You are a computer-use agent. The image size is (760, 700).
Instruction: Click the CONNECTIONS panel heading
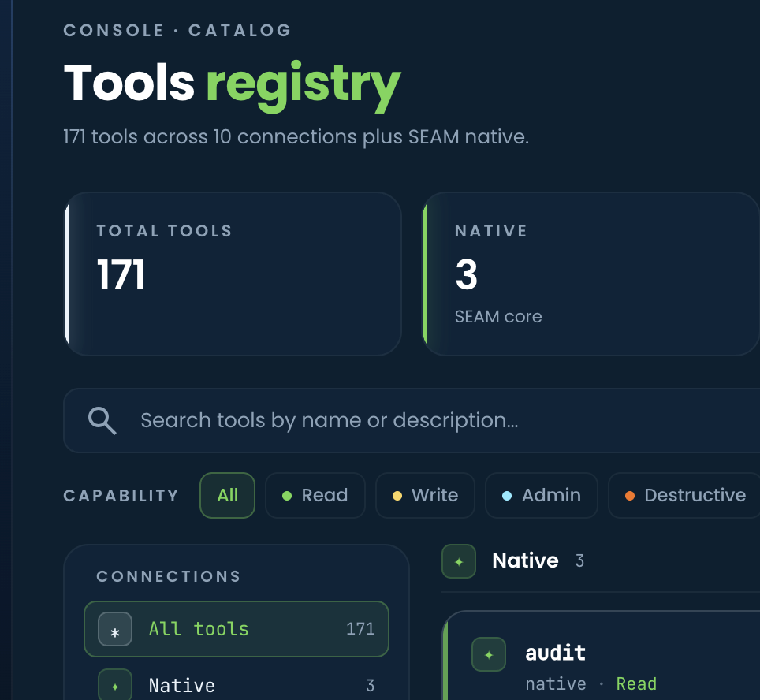coord(168,576)
